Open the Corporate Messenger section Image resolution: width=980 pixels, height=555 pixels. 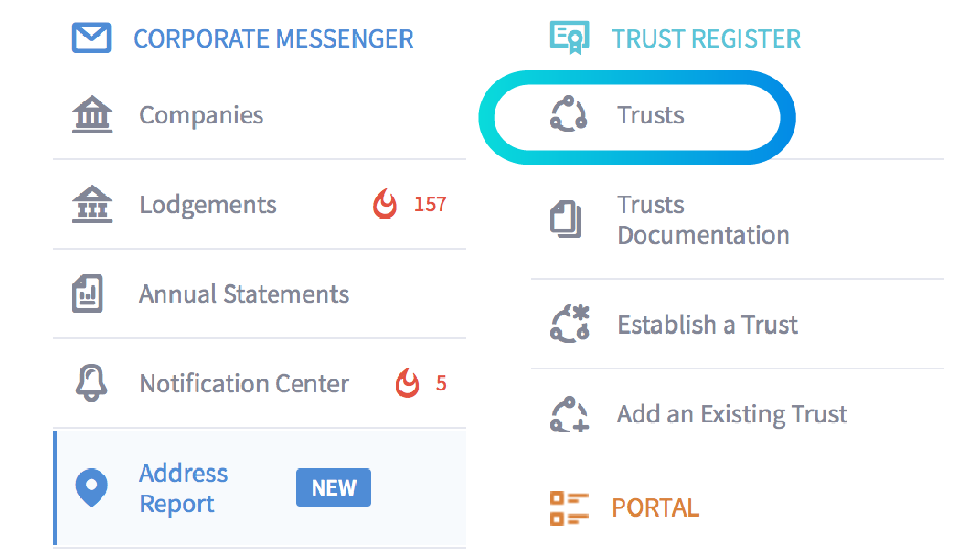click(273, 37)
